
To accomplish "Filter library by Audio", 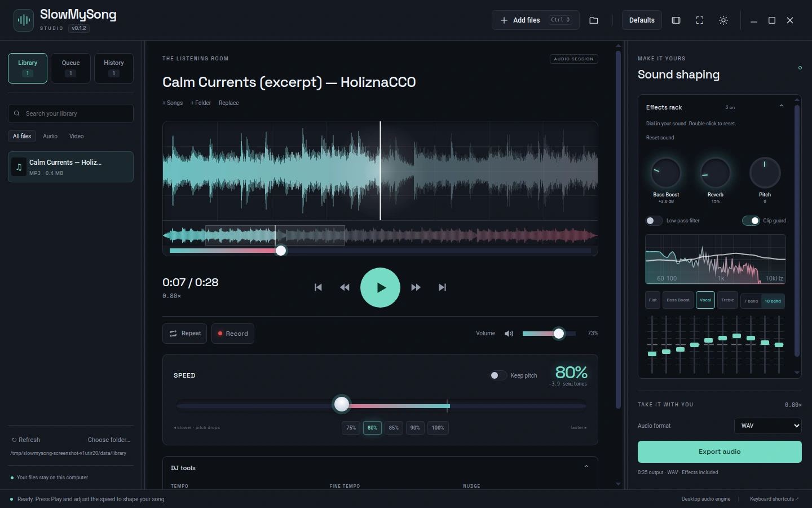I will tap(50, 136).
